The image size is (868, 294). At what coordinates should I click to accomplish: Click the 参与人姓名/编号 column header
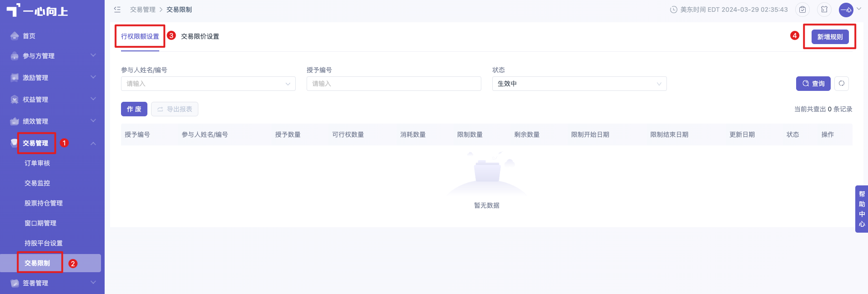[205, 135]
